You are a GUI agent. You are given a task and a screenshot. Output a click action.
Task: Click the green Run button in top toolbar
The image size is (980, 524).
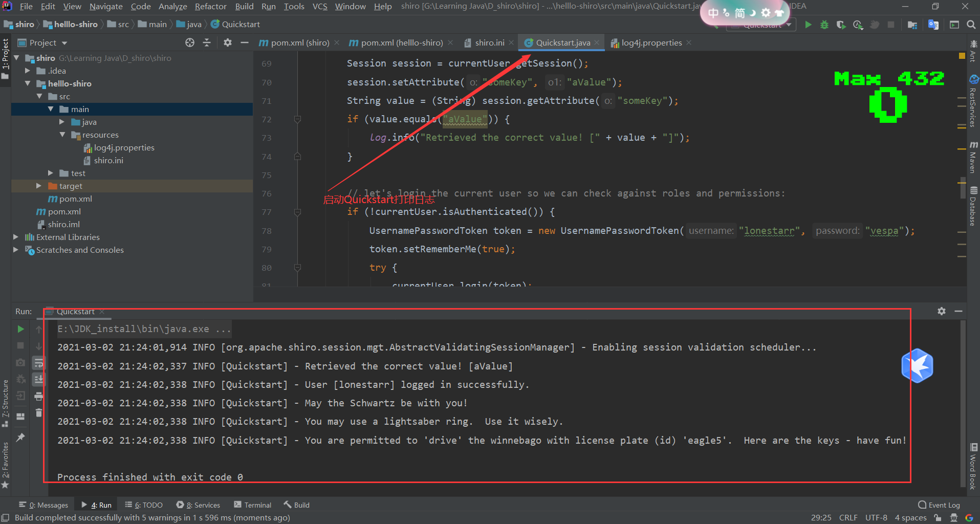click(x=808, y=25)
